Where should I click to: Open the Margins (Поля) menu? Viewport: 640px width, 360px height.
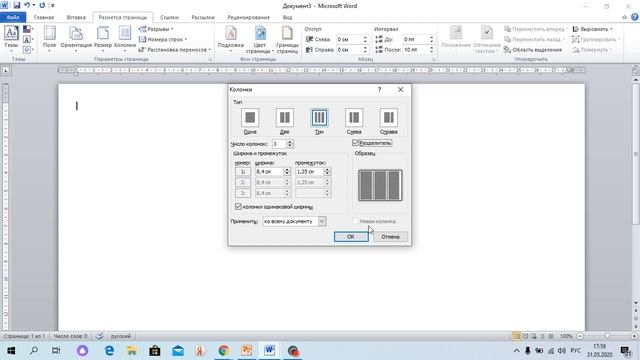[x=49, y=38]
